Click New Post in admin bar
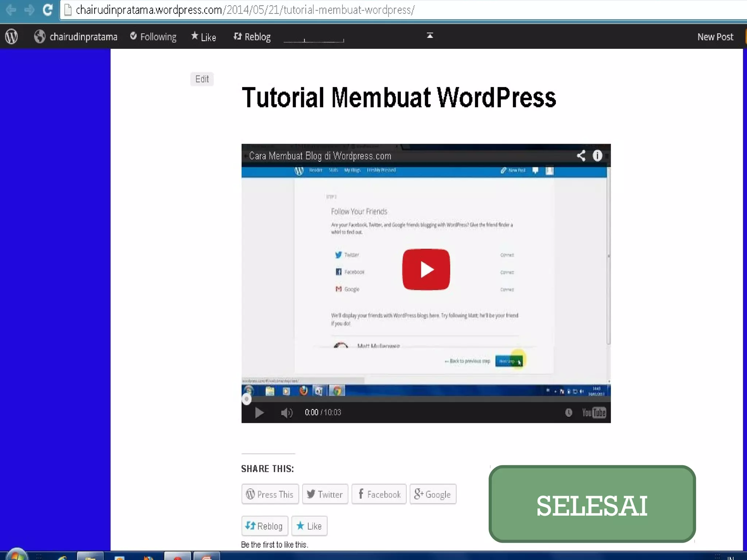The image size is (747, 560). (x=715, y=37)
